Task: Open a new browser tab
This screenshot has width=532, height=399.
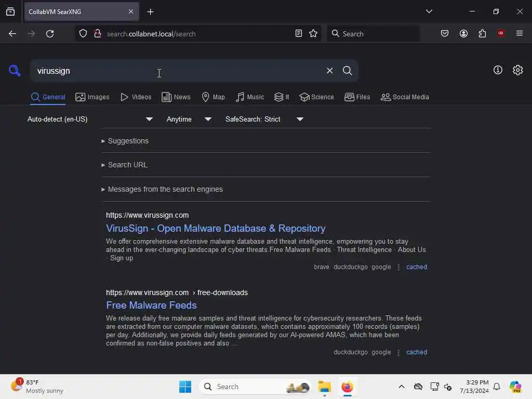Action: point(150,12)
